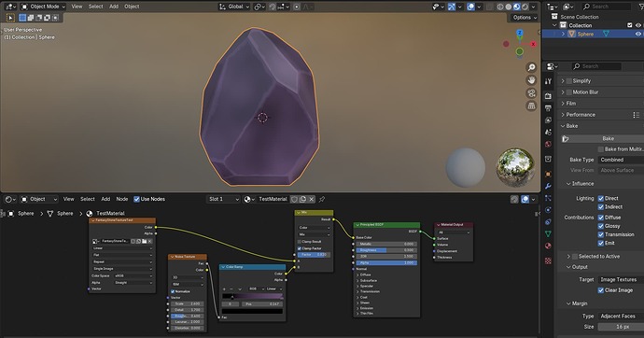Open the Slot 1 material slot dropdown
644x338 pixels.
pos(223,199)
